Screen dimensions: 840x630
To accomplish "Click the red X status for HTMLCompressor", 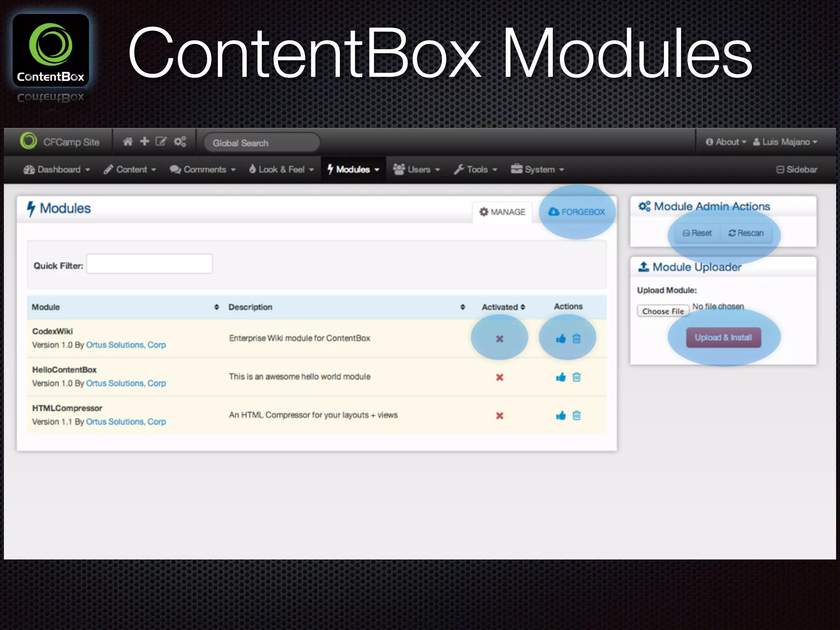I will 500,416.
